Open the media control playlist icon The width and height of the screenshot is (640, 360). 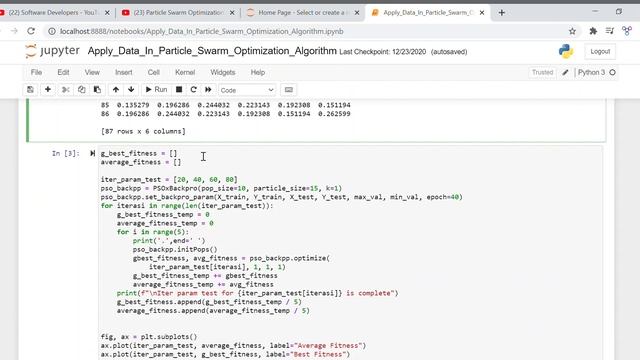[x=610, y=31]
